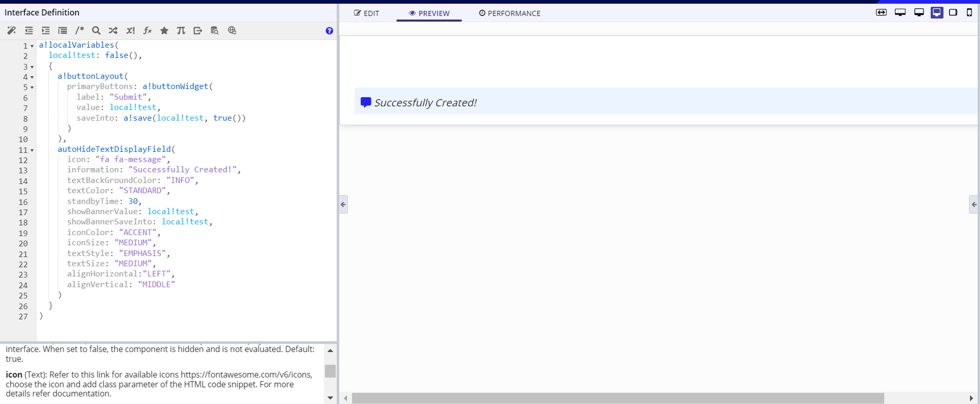Click the "INFO" value on line 14

click(x=180, y=180)
